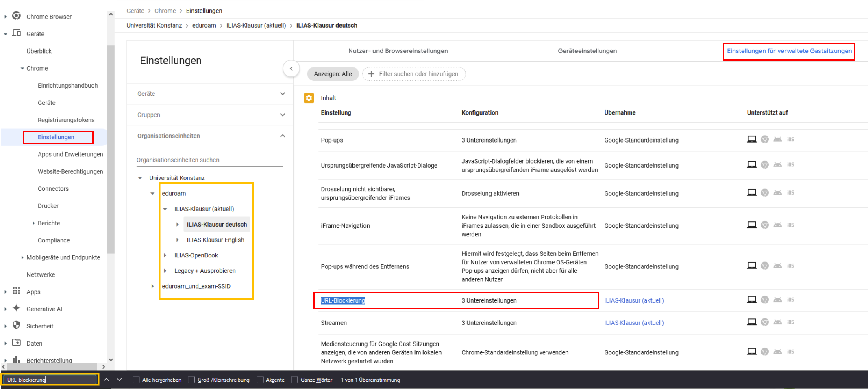Screen dimensions: 868x389
Task: Expand eduroam_und_exam-SSID tree node
Action: (x=152, y=286)
